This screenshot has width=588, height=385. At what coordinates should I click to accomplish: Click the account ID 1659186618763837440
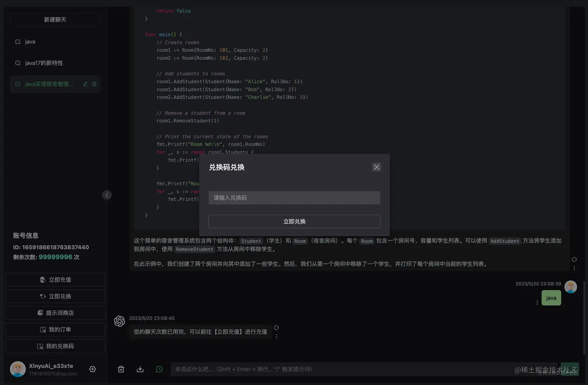click(55, 247)
